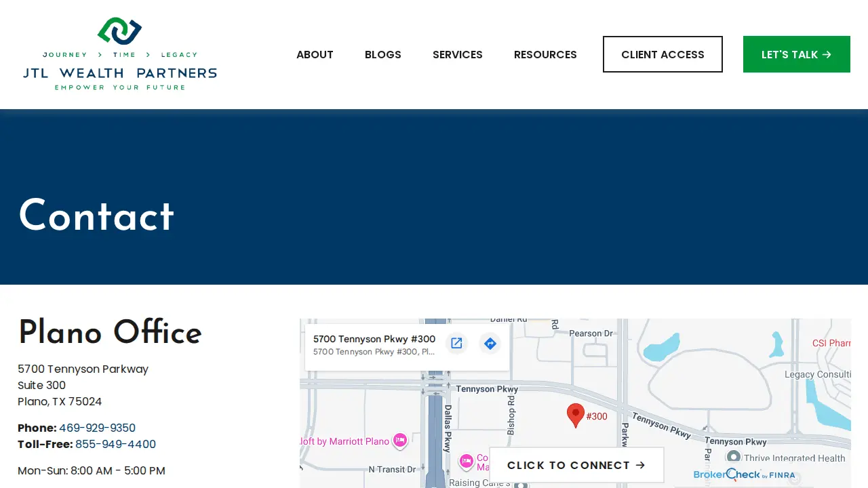
Task: Click the LET'S TALK button
Action: coord(797,54)
